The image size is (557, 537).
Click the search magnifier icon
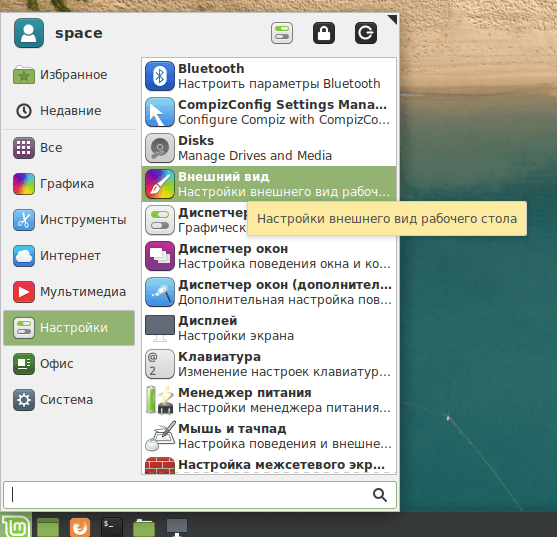click(380, 495)
